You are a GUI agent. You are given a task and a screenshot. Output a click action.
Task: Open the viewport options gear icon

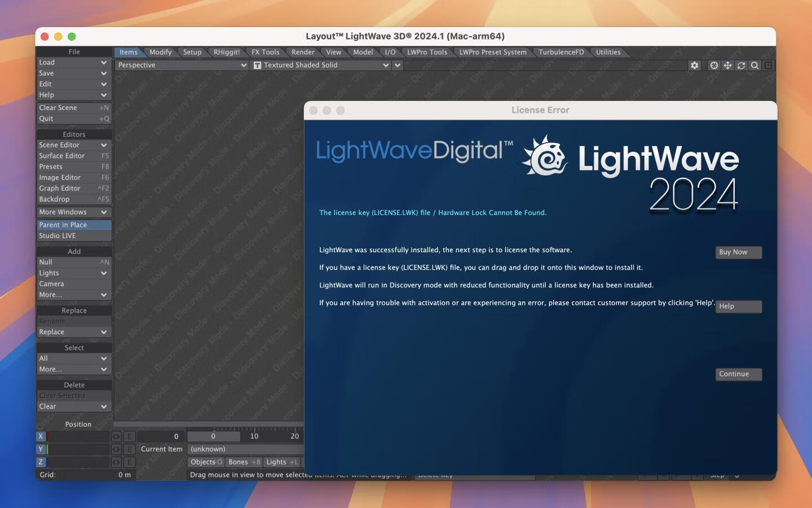(x=694, y=65)
